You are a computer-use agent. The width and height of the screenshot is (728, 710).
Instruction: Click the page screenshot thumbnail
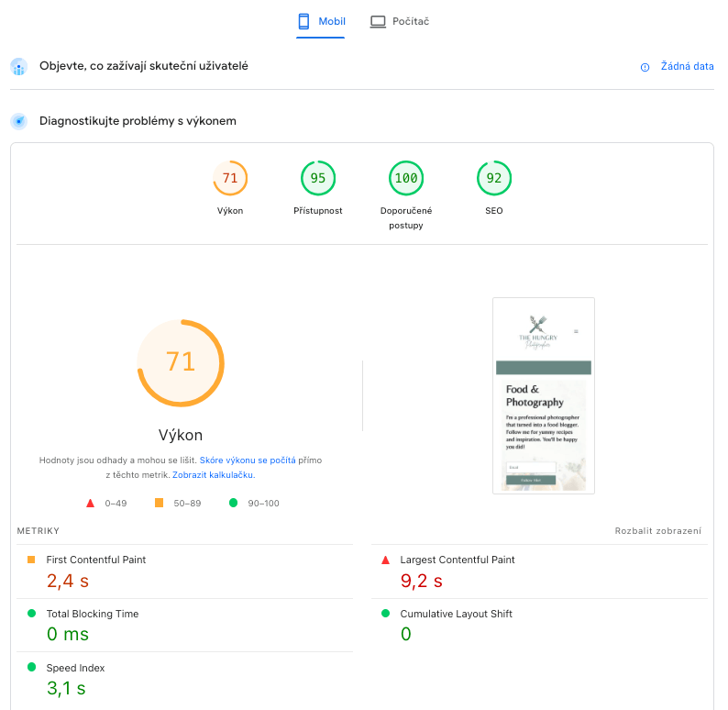tap(544, 395)
